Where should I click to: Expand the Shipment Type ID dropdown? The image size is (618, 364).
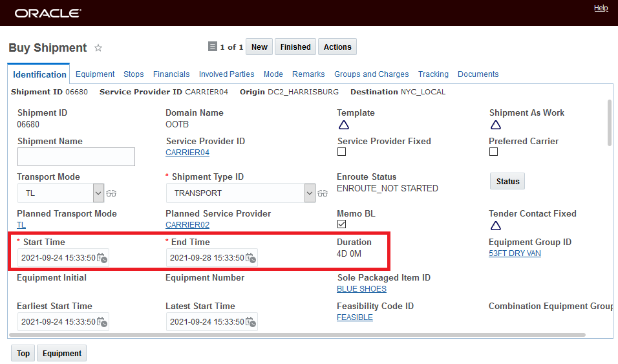[x=310, y=193]
